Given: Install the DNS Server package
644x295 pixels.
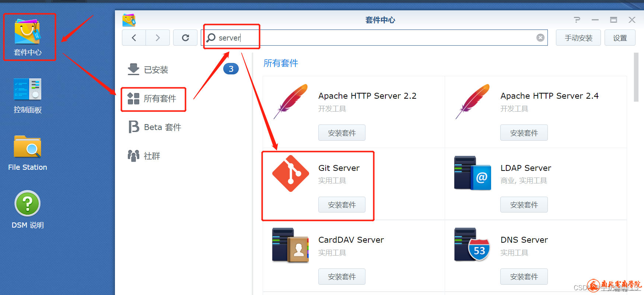Looking at the screenshot, I should tap(524, 276).
